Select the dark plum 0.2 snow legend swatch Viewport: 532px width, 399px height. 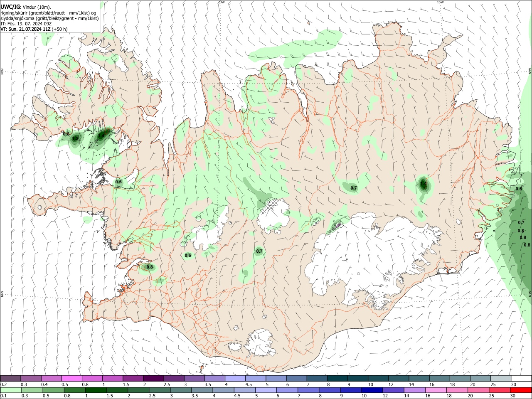pyautogui.click(x=10, y=378)
